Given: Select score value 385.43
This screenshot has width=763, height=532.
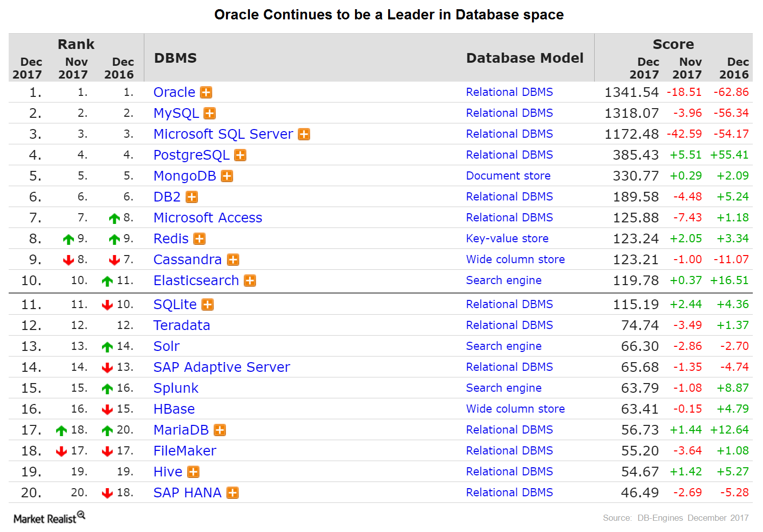Looking at the screenshot, I should click(x=636, y=155).
